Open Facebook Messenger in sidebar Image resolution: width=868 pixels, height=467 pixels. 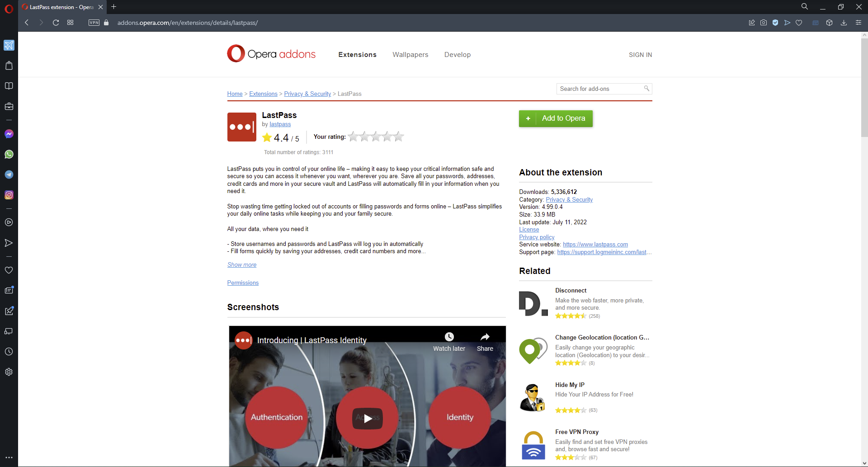pyautogui.click(x=9, y=134)
